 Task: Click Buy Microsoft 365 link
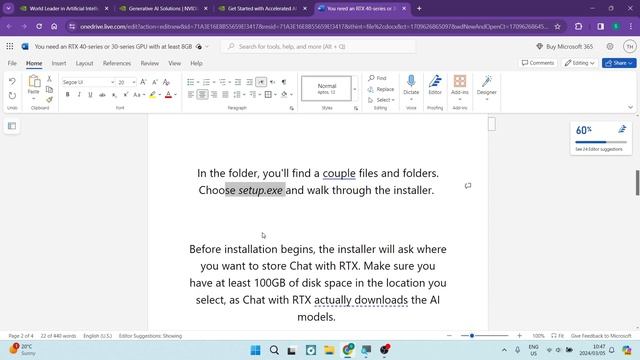tap(564, 47)
